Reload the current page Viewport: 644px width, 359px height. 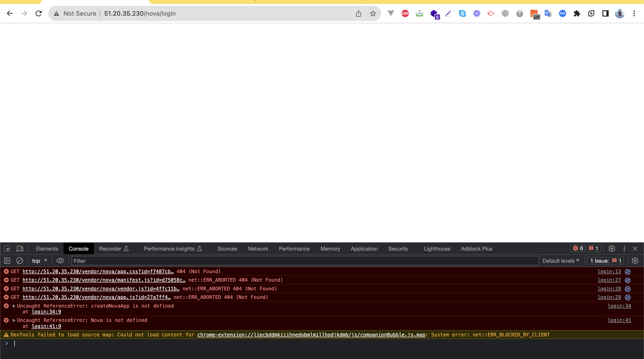pos(39,13)
